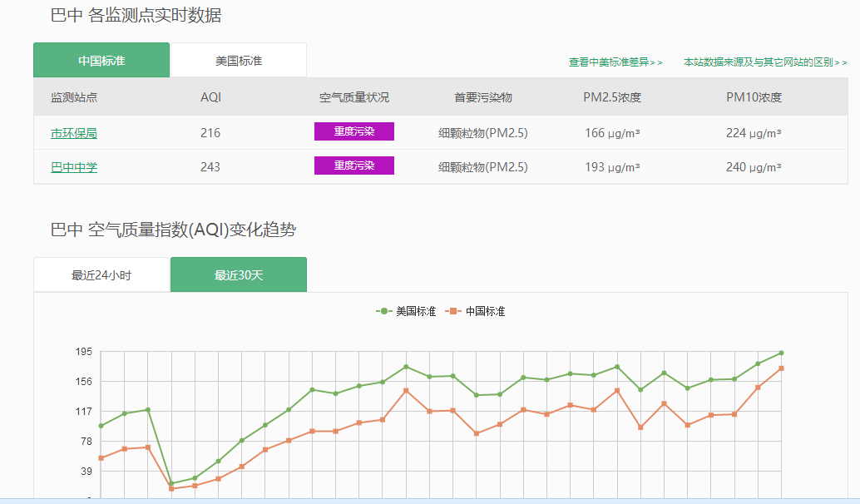Select the 最近30天 chart tab
This screenshot has width=860, height=504.
pyautogui.click(x=239, y=275)
